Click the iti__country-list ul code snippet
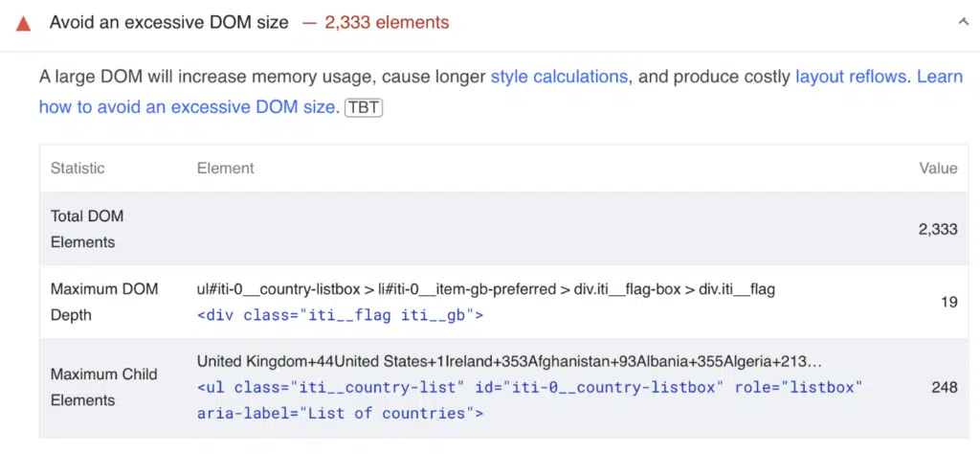Screen dimensions: 980x454 point(529,400)
